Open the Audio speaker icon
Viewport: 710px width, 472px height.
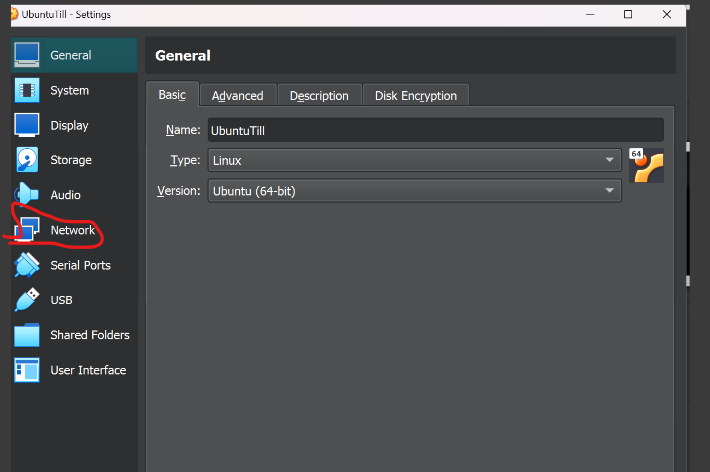(x=27, y=195)
